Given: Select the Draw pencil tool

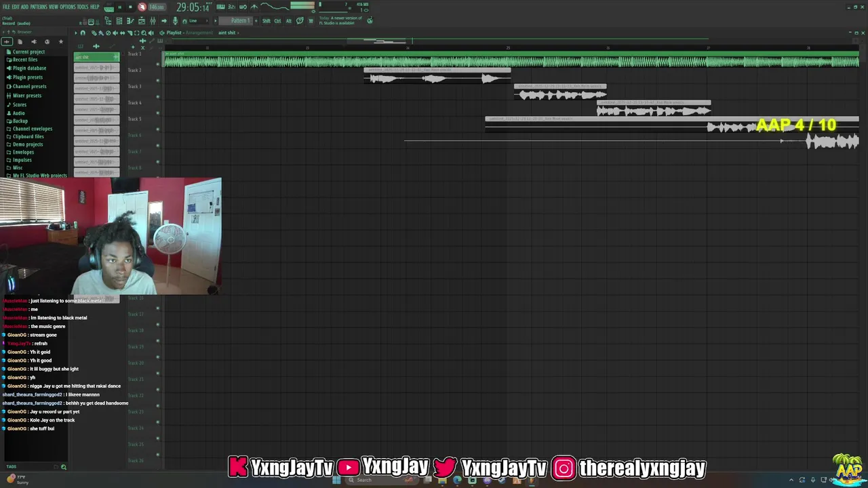Looking at the screenshot, I should click(x=94, y=33).
